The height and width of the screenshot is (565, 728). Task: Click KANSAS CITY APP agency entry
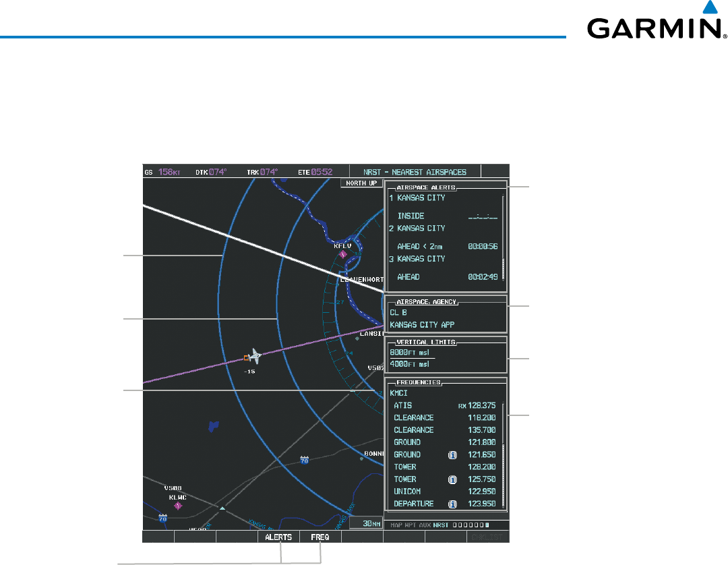click(x=422, y=325)
